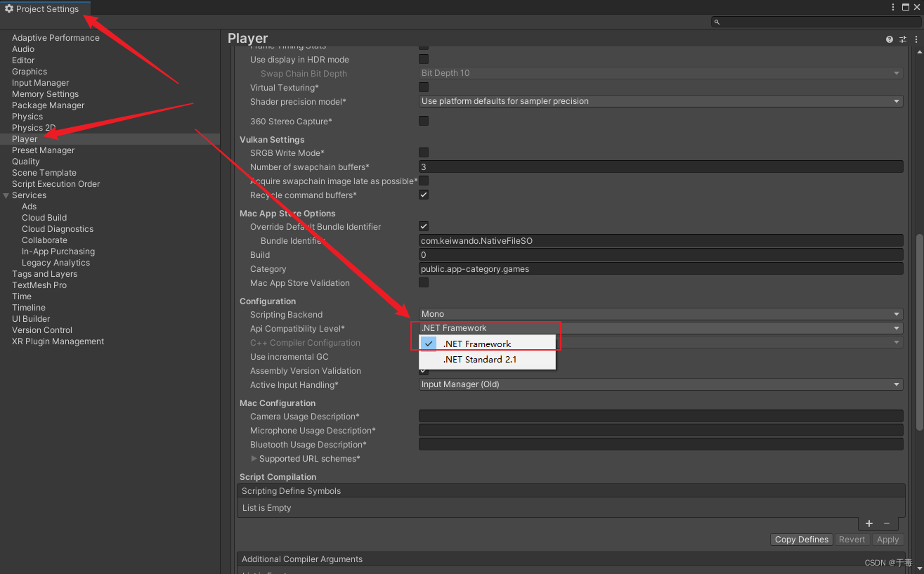Toggle Use display in HDR mode

[424, 59]
